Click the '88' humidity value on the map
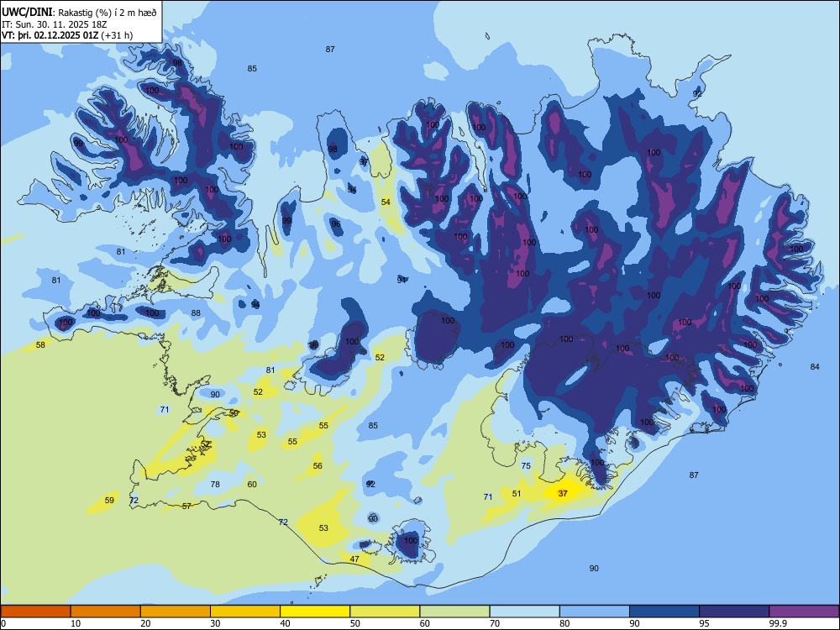 196,312
